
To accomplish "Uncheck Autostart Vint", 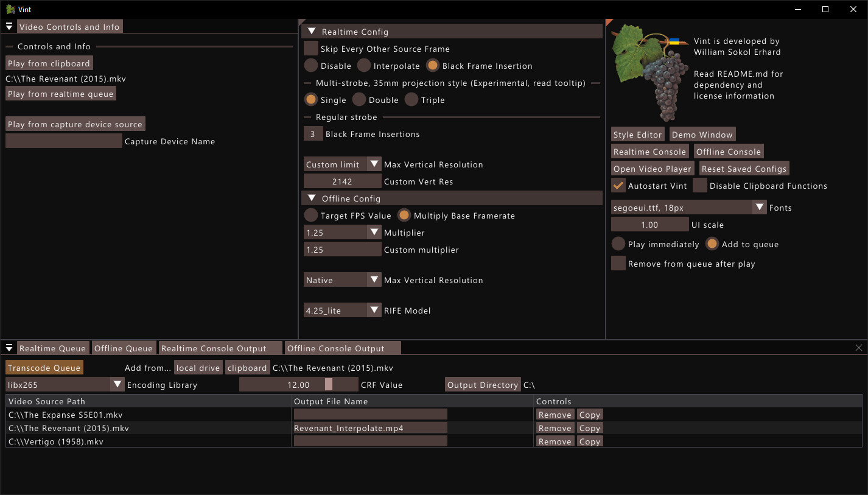I will pyautogui.click(x=618, y=186).
